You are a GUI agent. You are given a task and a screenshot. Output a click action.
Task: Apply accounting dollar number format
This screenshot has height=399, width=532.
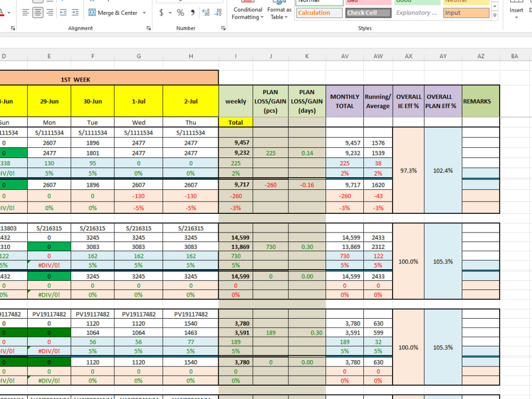162,13
